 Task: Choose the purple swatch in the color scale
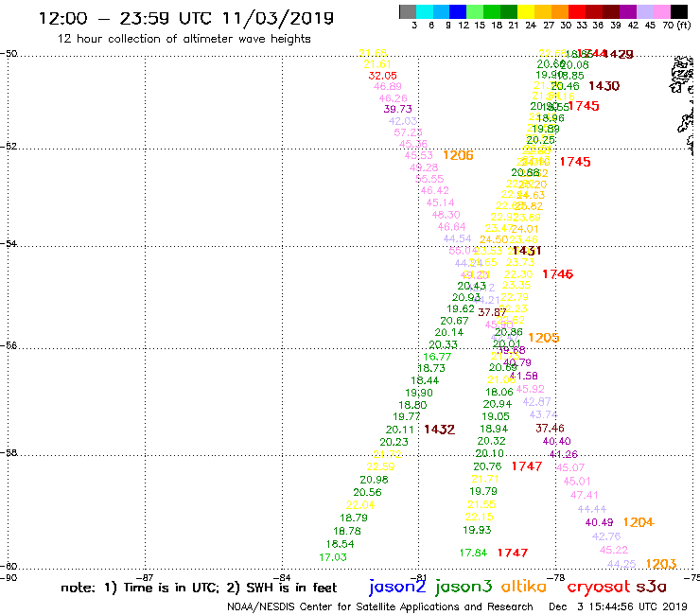(x=628, y=11)
